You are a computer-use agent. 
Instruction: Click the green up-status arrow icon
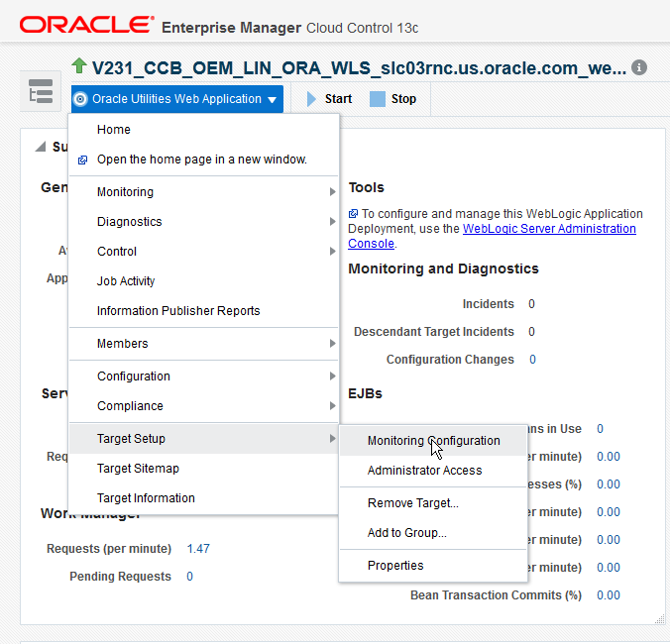tap(79, 66)
